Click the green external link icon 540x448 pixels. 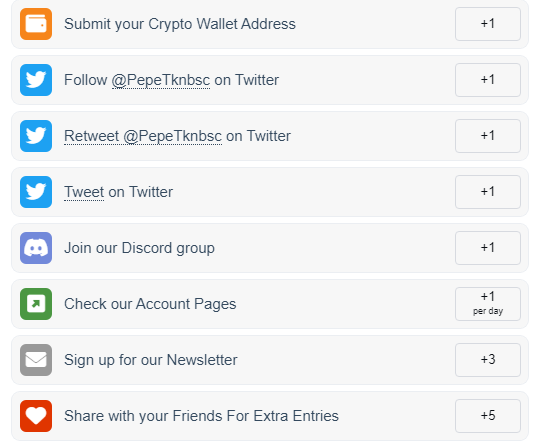click(x=36, y=304)
